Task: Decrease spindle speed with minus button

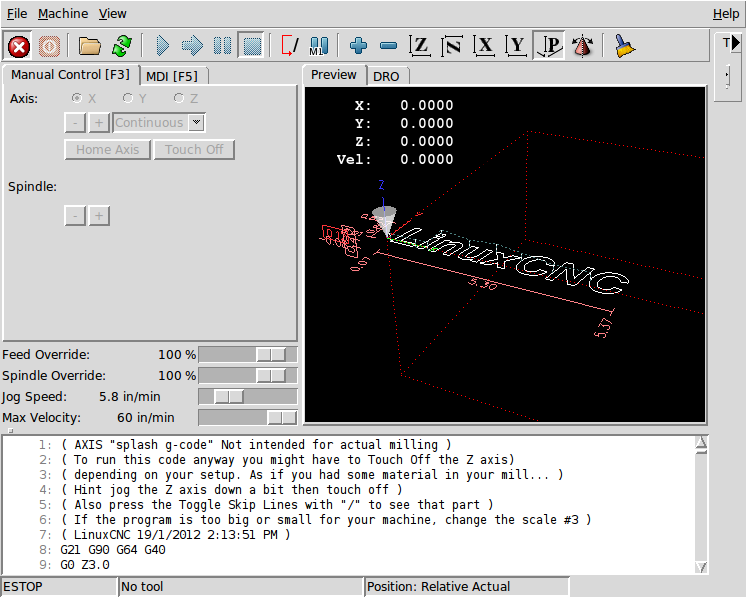Action: pos(75,216)
